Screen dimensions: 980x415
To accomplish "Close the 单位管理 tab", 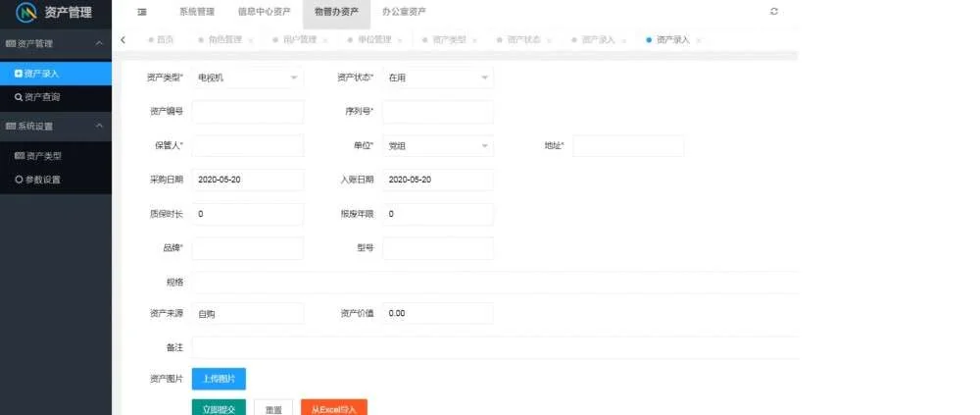I will 400,40.
